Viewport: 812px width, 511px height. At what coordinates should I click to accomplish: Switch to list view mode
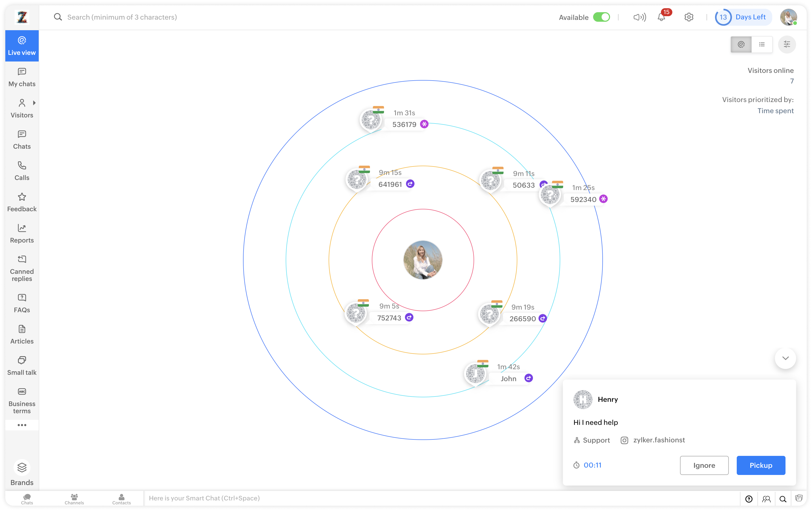coord(762,44)
